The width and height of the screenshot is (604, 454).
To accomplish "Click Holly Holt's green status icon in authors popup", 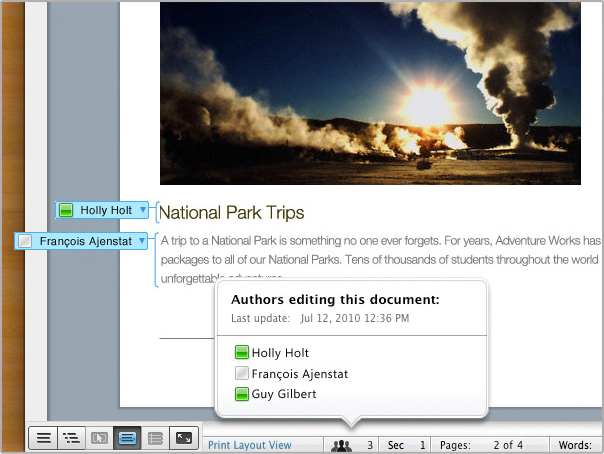I will pyautogui.click(x=242, y=352).
